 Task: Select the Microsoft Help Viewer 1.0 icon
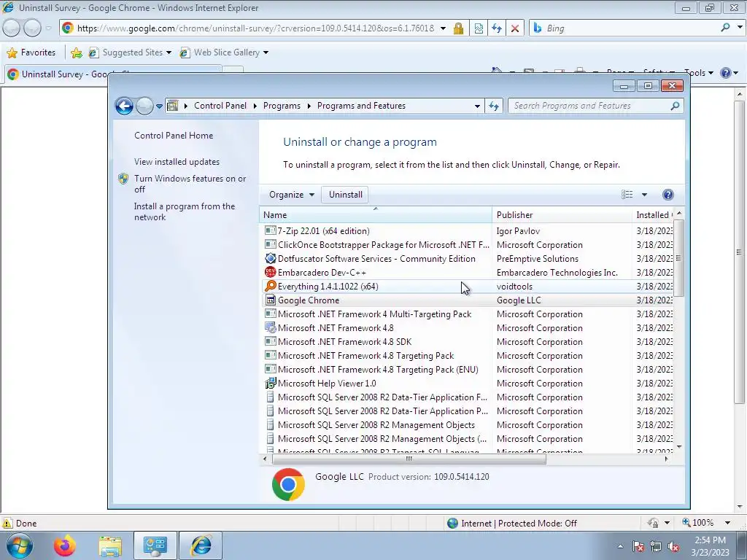[270, 384]
